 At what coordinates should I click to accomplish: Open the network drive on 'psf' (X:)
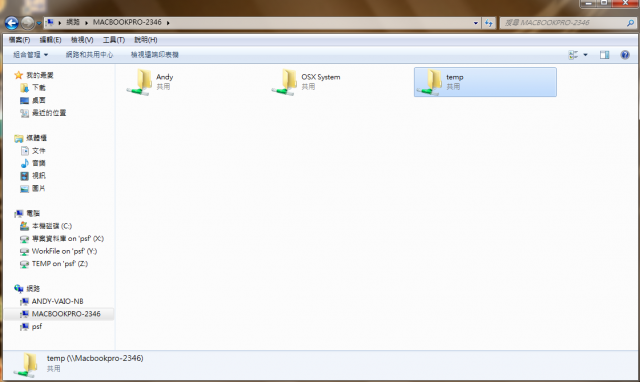[x=62, y=239]
